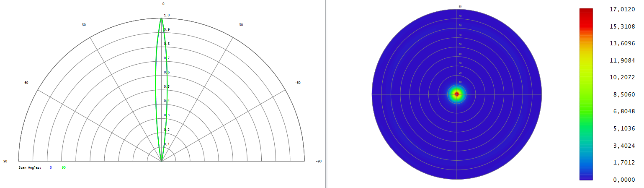Click the 6,8048 value on the color scale
The width and height of the screenshot is (644, 188).
click(624, 112)
